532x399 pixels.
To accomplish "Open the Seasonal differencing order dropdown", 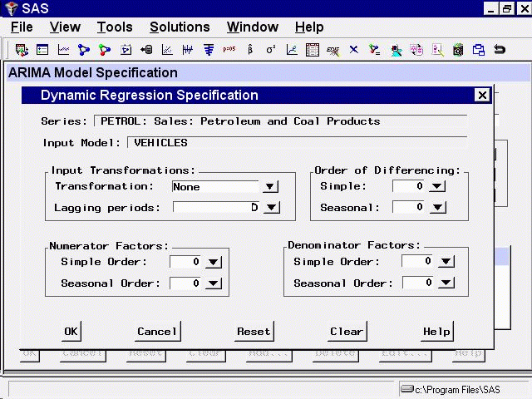I will 437,208.
